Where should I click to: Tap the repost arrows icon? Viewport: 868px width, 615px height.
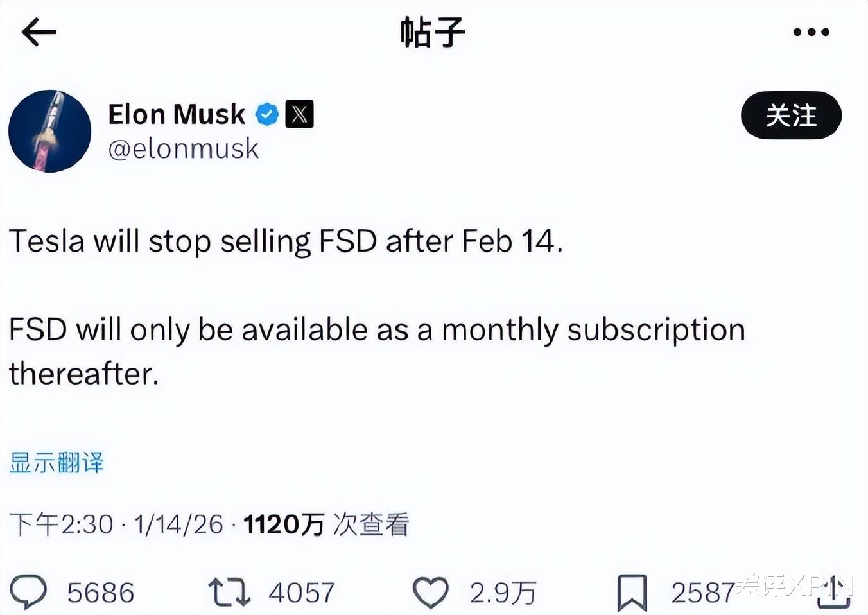point(229,592)
